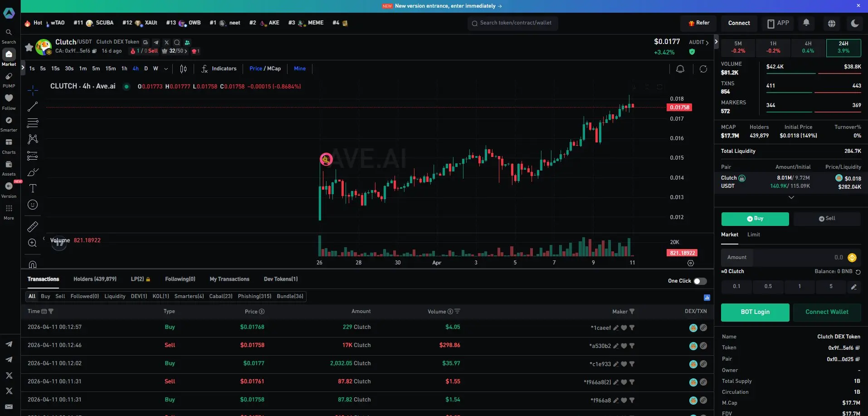Select the 1h chart timeframe
The height and width of the screenshot is (416, 868).
click(124, 69)
